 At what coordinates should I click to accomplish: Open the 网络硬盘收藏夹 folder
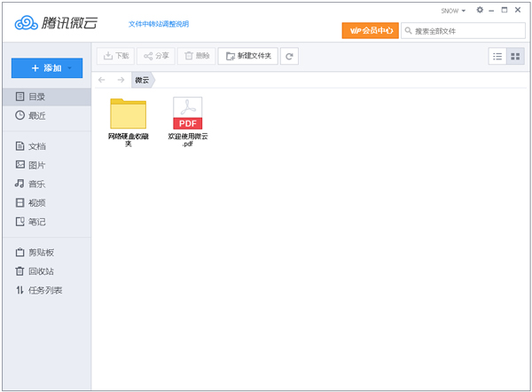point(129,114)
